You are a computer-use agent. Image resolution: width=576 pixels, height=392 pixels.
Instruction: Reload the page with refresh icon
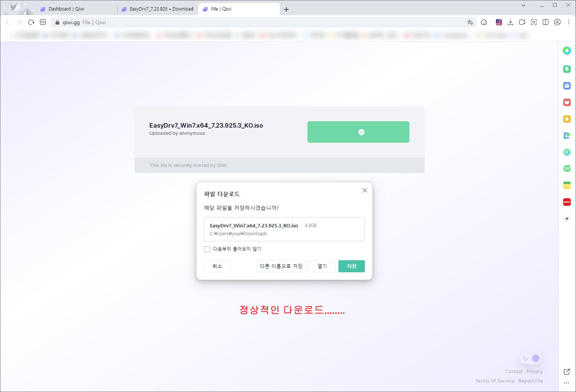point(31,22)
